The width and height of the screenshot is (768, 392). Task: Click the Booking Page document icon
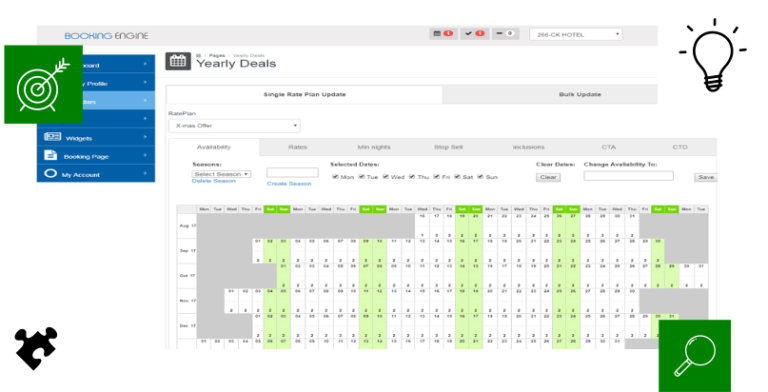50,155
